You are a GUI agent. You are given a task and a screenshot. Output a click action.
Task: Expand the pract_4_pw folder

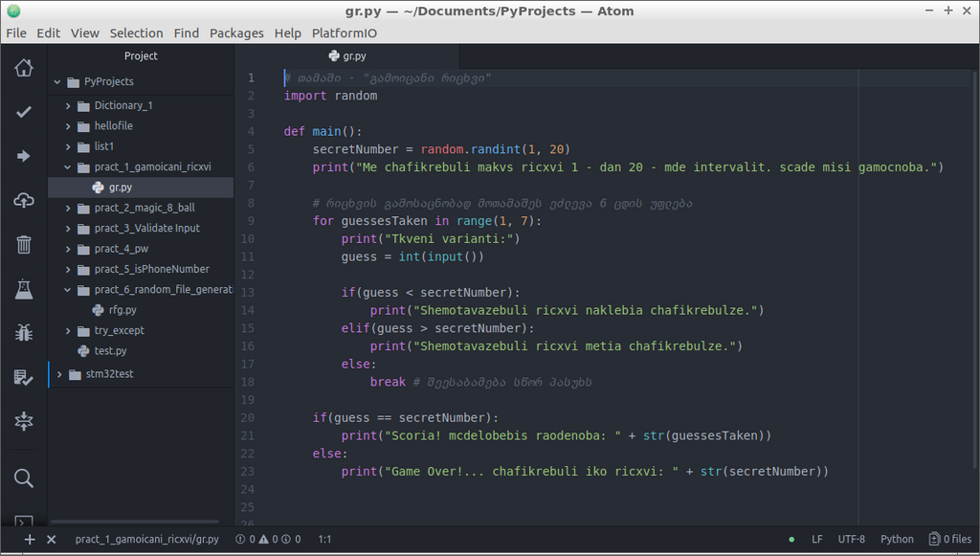point(68,249)
